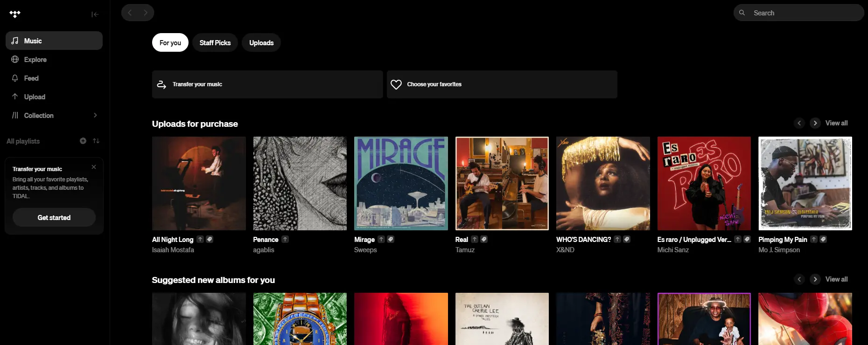Show previous items in Uploads for purchase

click(799, 123)
